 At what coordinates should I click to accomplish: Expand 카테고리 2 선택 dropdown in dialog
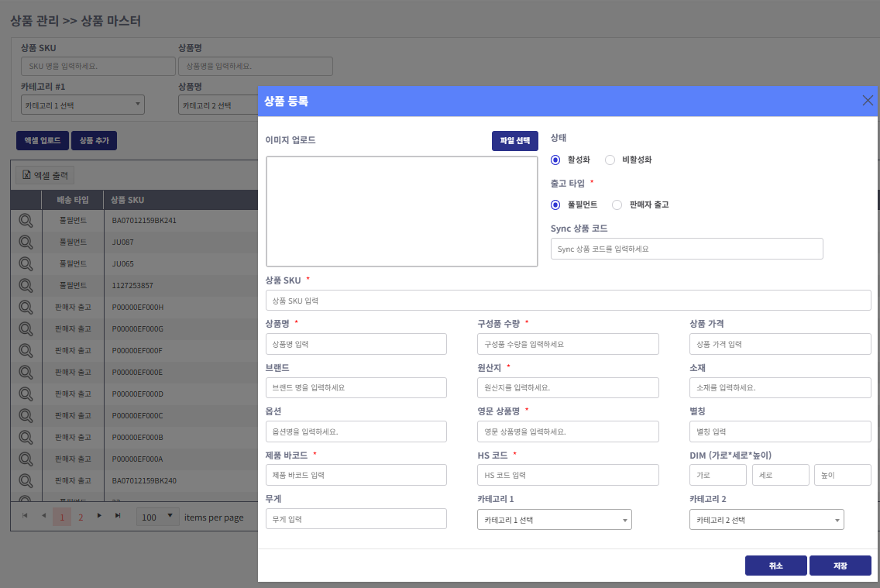(x=766, y=520)
